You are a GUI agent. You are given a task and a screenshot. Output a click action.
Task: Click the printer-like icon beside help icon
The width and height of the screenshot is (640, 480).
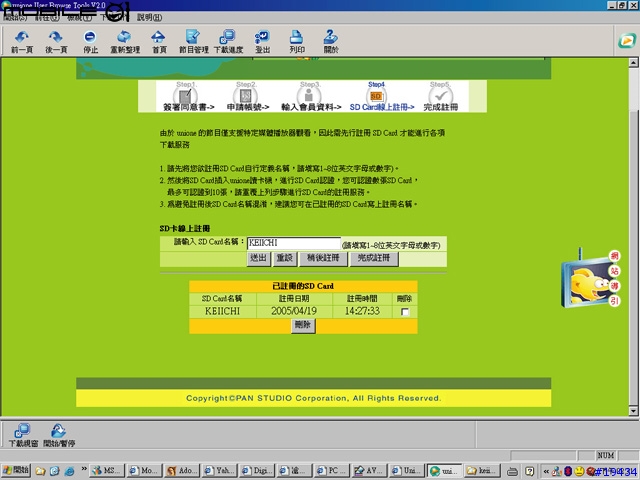pyautogui.click(x=512, y=471)
